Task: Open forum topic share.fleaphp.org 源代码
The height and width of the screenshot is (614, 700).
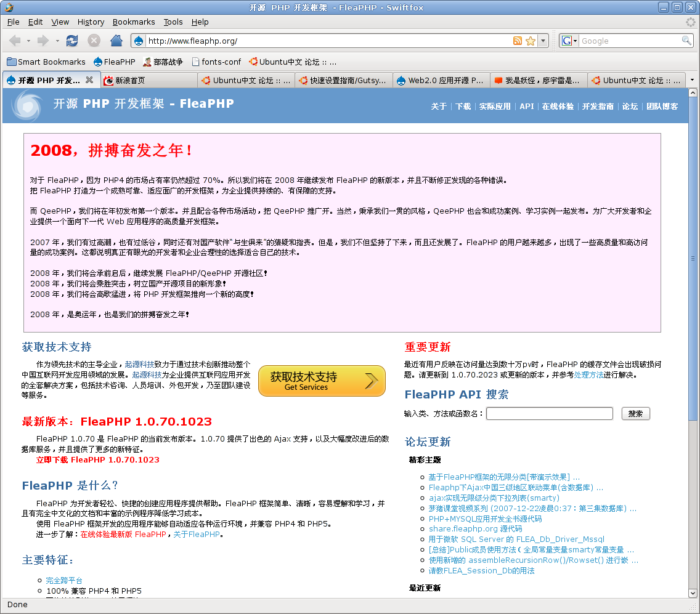Action: 476,529
